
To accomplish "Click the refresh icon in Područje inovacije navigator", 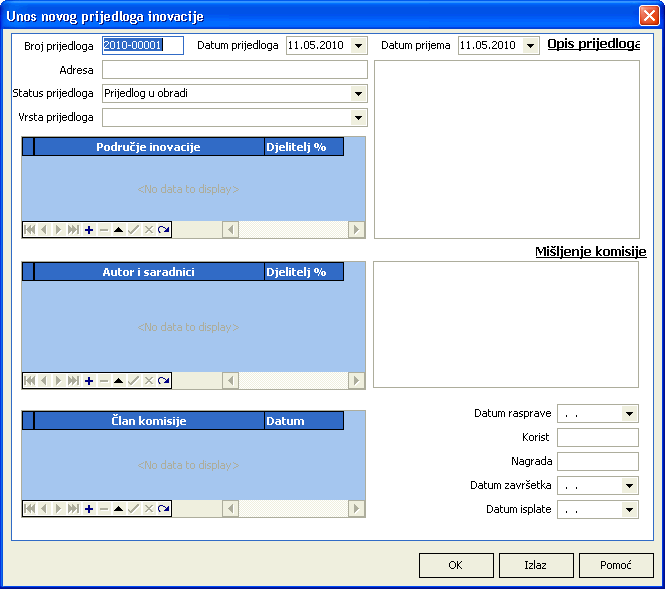I will (164, 230).
